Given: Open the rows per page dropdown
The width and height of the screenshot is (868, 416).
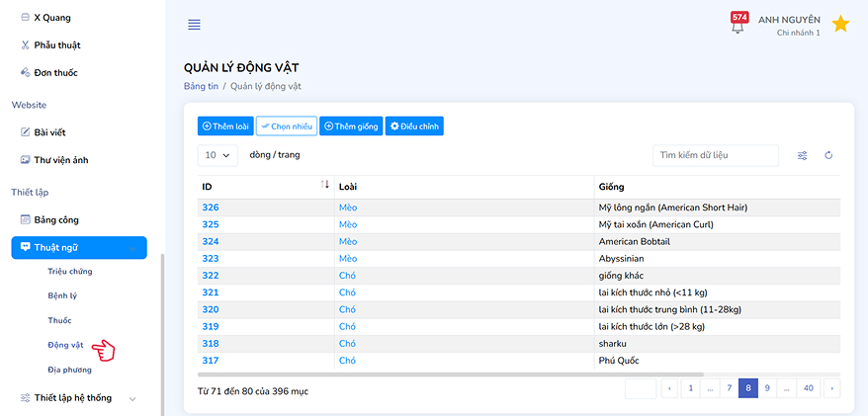Looking at the screenshot, I should click(218, 155).
